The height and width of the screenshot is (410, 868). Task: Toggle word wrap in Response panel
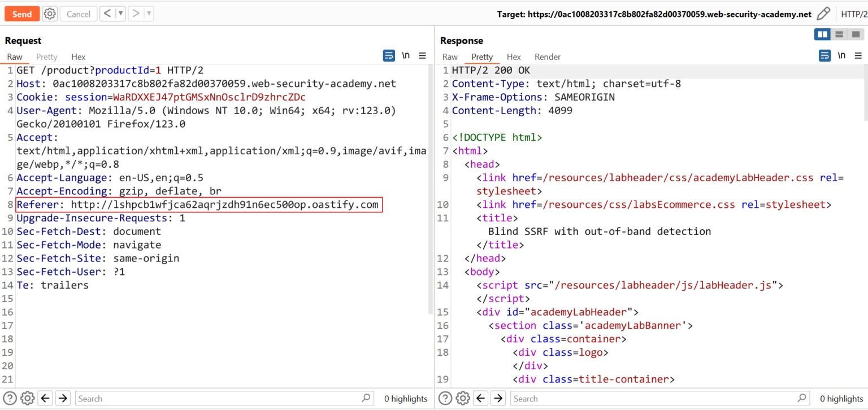click(x=825, y=55)
